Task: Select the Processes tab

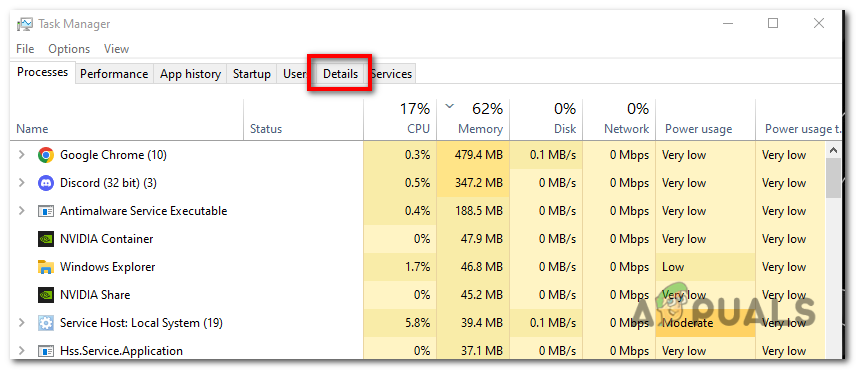Action: click(x=43, y=72)
